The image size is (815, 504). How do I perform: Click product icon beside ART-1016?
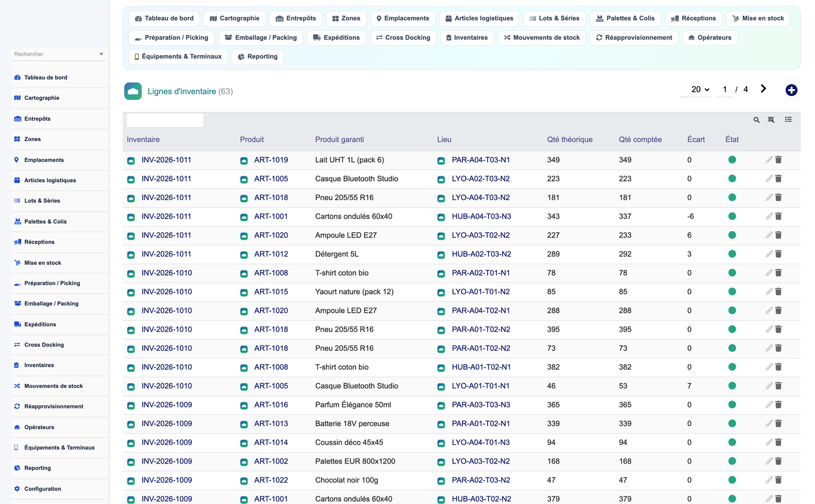tap(244, 405)
